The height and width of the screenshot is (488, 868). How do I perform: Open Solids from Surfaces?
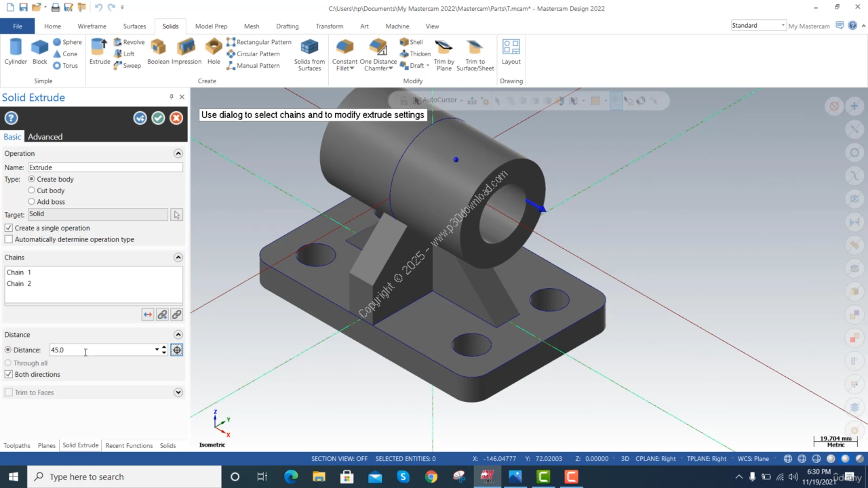pos(309,54)
